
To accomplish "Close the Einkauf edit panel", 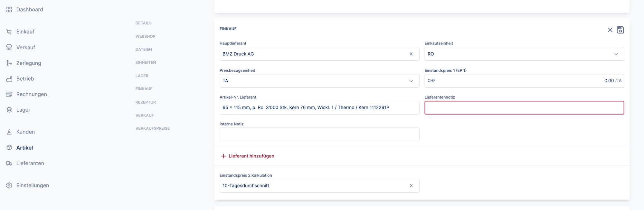I will click(610, 30).
